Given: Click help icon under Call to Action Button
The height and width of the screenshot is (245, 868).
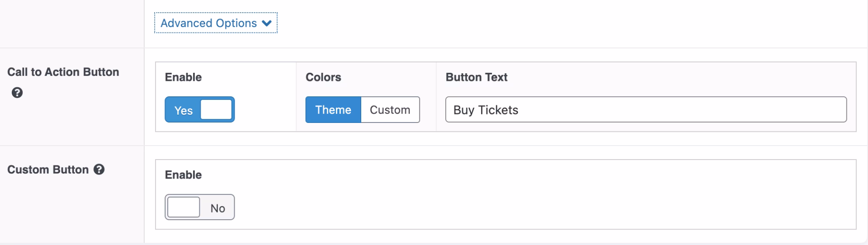Looking at the screenshot, I should (17, 93).
